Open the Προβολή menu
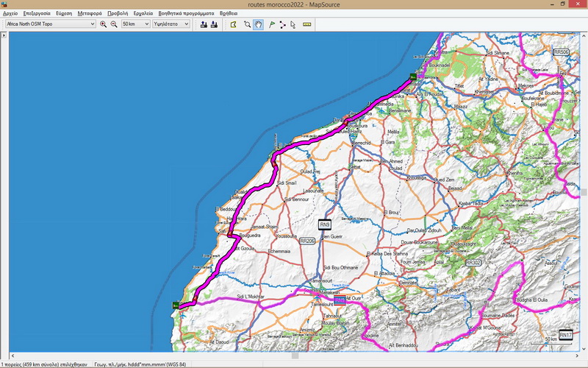This screenshot has width=588, height=368. 118,13
